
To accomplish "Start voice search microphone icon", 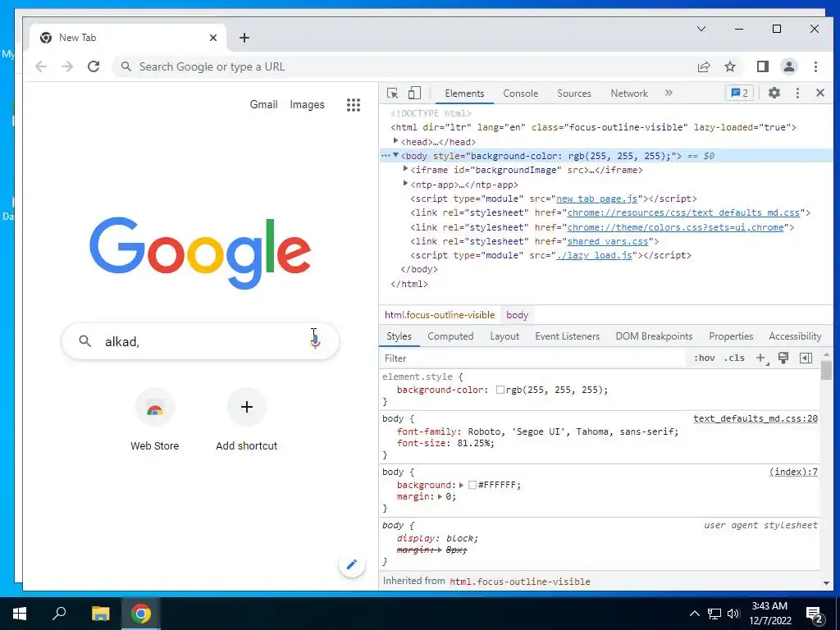I will 316,340.
